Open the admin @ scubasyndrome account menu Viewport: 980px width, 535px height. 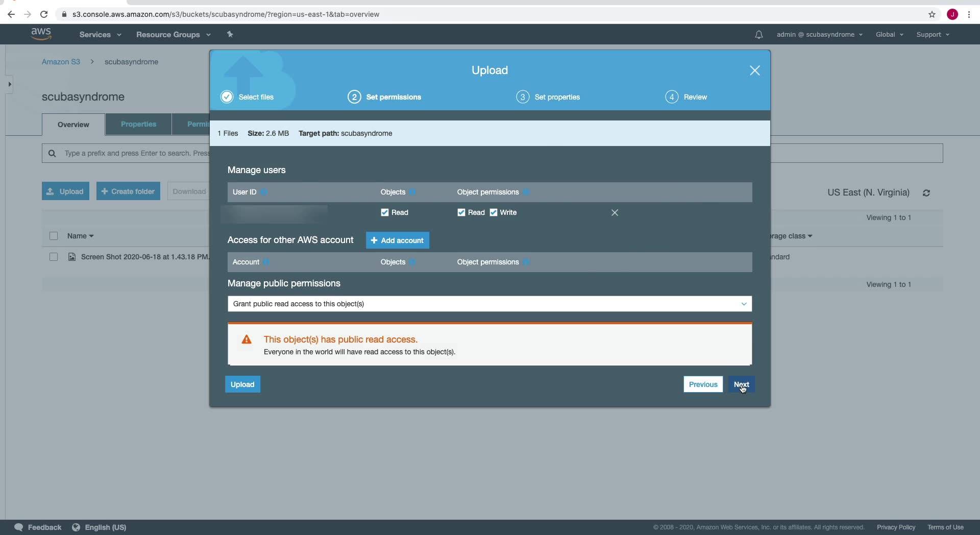[820, 35]
